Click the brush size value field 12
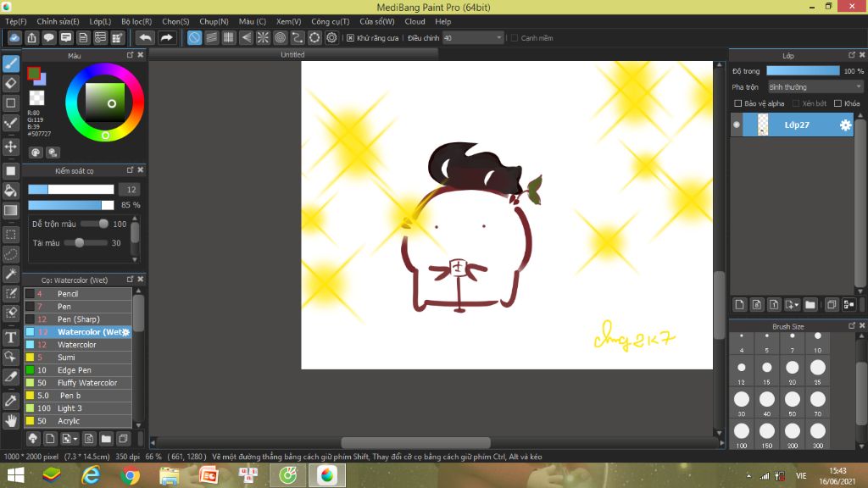 tap(131, 189)
